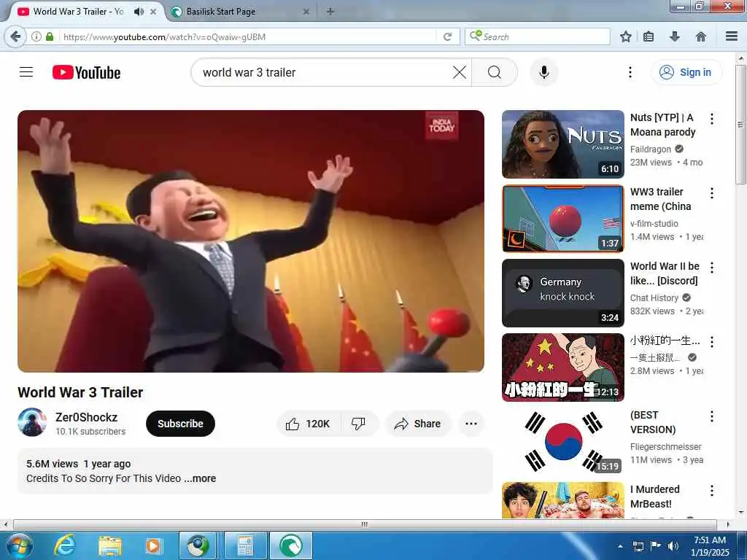Go back with the browser back arrow
Screen dimensions: 747x560
(15, 36)
